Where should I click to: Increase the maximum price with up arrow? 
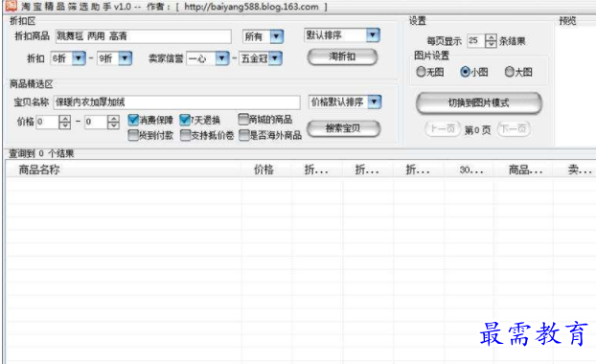coord(113,119)
